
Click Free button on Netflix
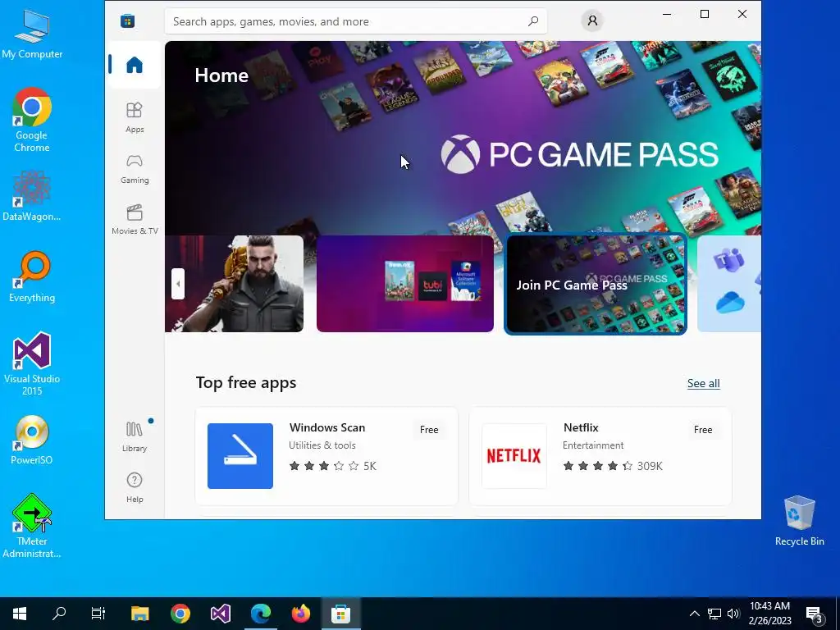(703, 430)
